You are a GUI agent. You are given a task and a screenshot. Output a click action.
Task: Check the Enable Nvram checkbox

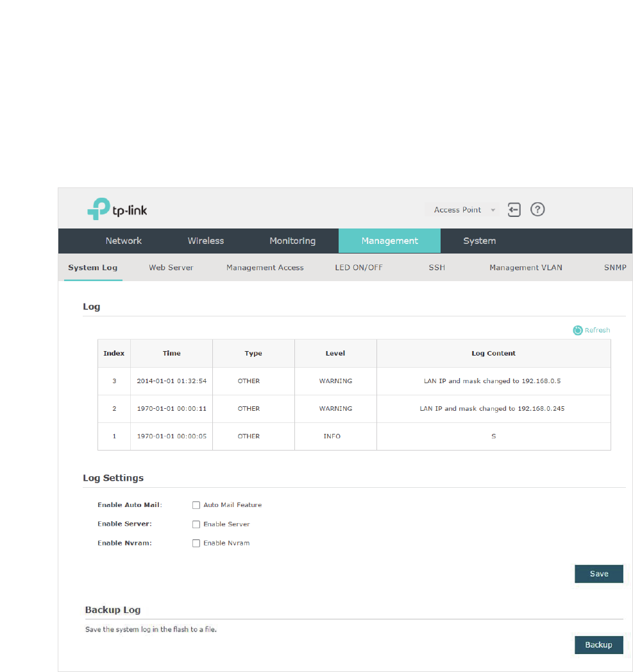[x=196, y=543]
